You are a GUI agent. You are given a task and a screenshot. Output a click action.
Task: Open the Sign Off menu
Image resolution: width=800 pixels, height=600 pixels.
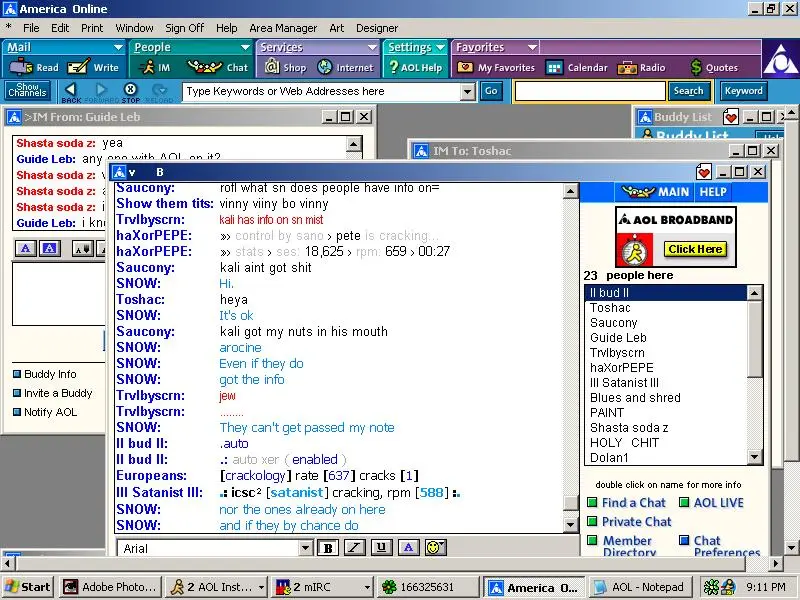(x=185, y=28)
